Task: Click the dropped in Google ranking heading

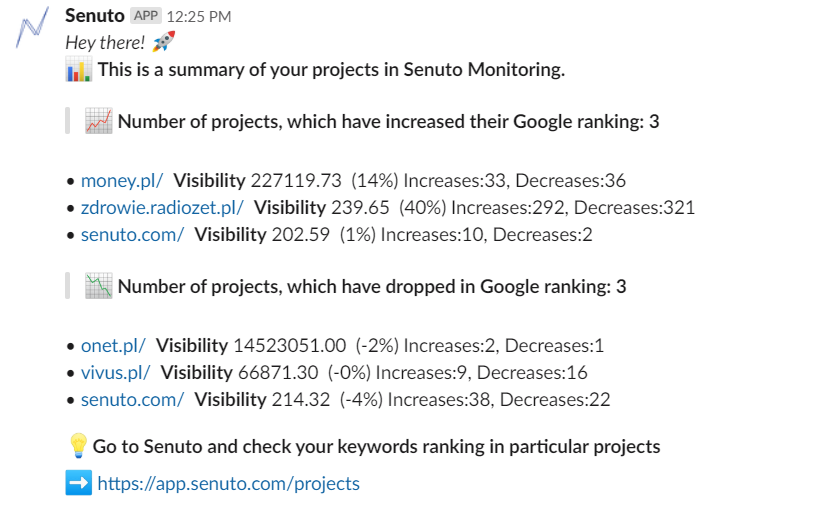Action: [372, 286]
